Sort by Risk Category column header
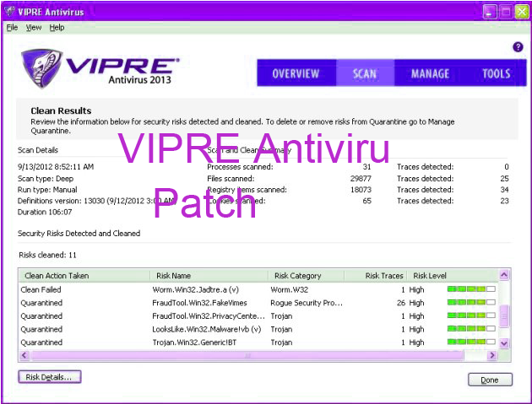The width and height of the screenshot is (532, 404). tap(306, 276)
